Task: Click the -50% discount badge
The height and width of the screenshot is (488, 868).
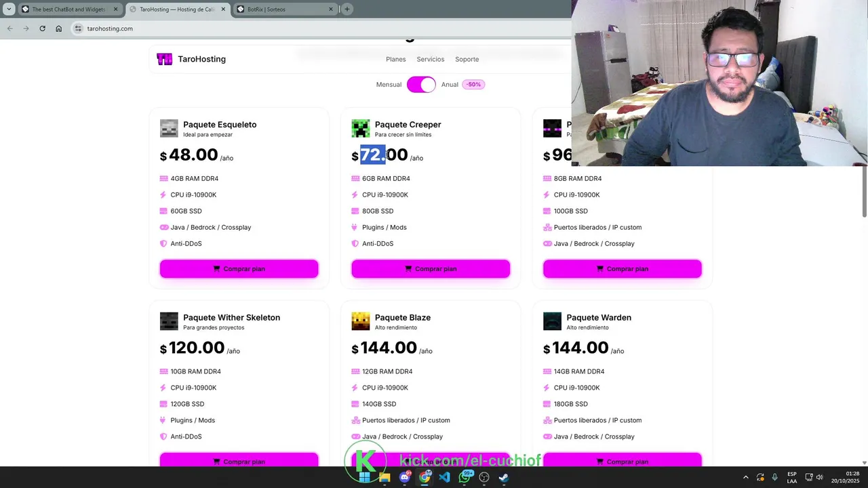Action: click(473, 85)
